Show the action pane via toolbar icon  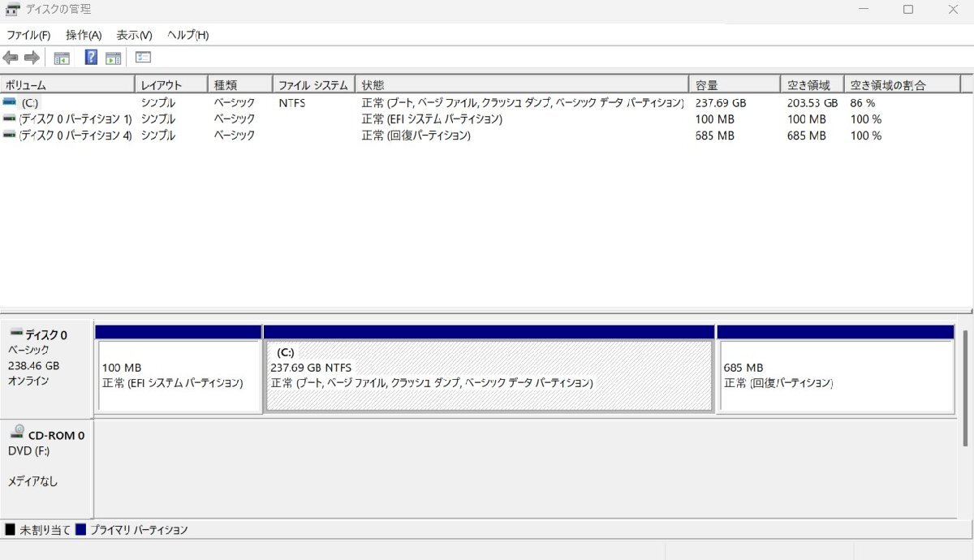coord(113,57)
